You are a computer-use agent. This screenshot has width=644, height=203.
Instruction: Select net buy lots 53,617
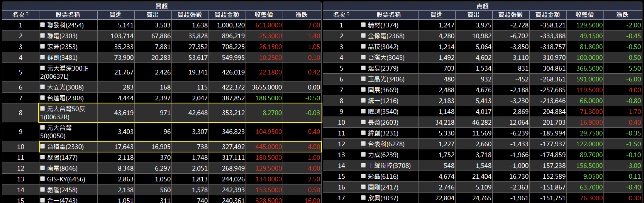click(198, 57)
